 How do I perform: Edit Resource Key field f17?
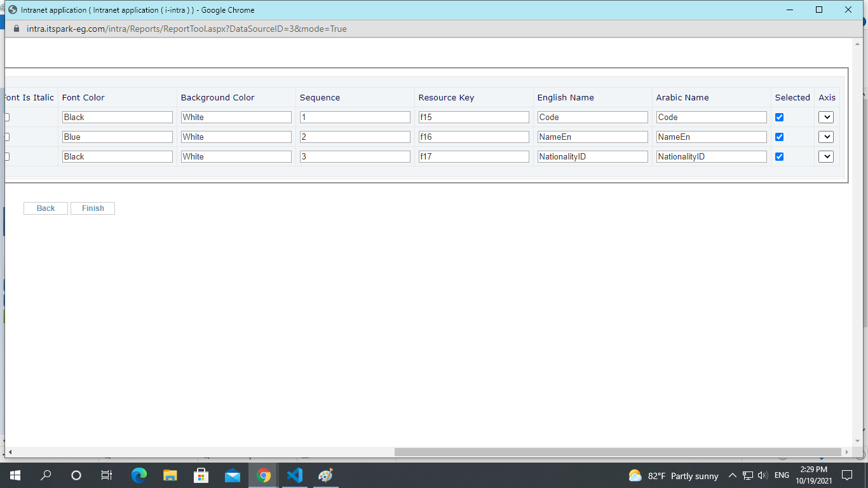click(x=474, y=156)
